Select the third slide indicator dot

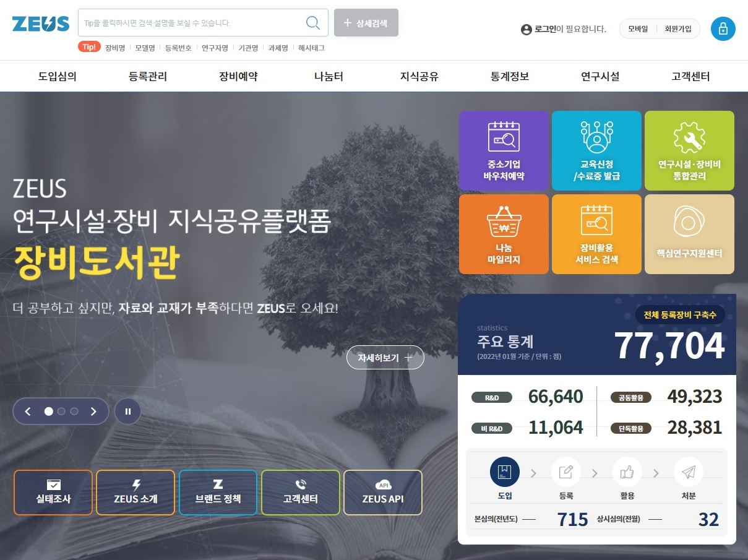click(74, 411)
